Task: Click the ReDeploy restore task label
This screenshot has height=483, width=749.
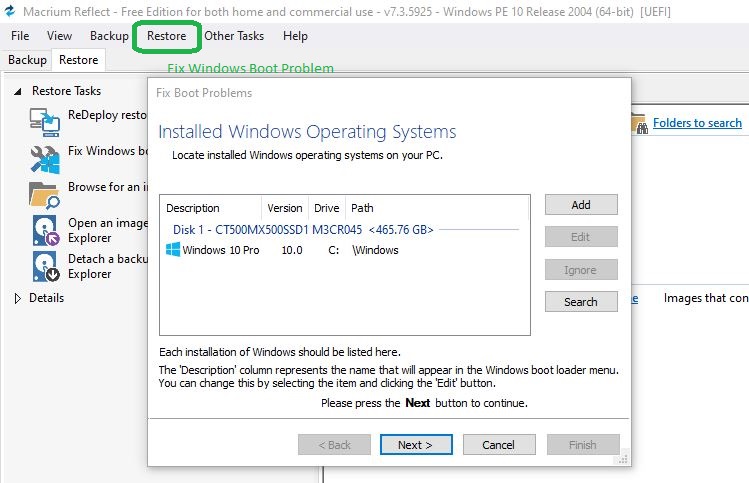Action: pos(107,115)
